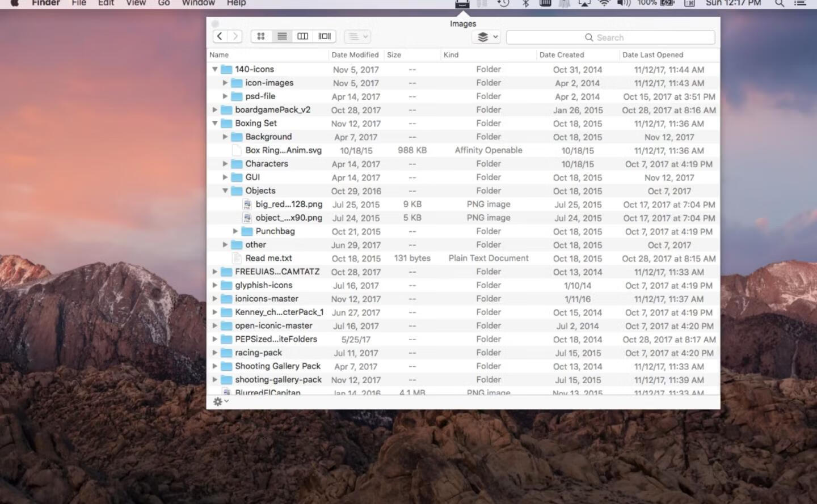Viewport: 817px width, 504px height.
Task: Open the Apple menu
Action: click(x=15, y=3)
